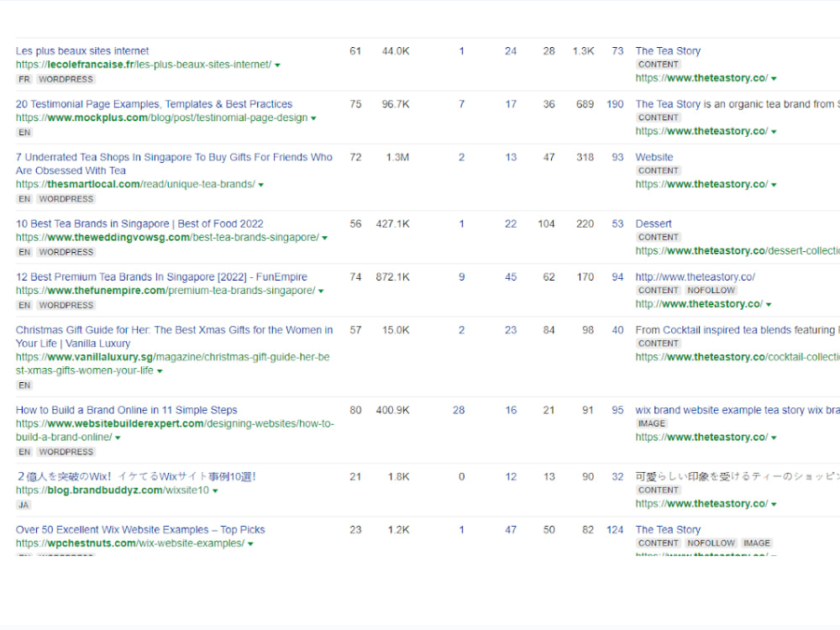Open '20 Testimonial Page Examples' title link
The width and height of the screenshot is (840, 630).
coord(154,104)
